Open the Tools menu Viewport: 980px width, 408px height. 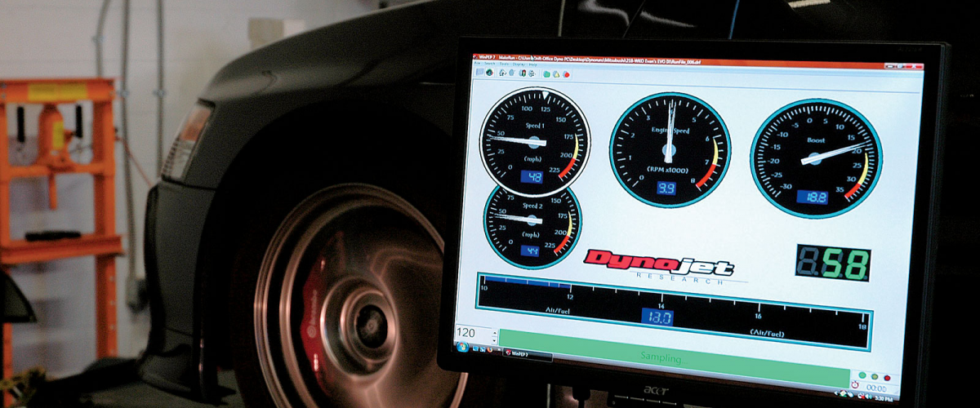[503, 64]
